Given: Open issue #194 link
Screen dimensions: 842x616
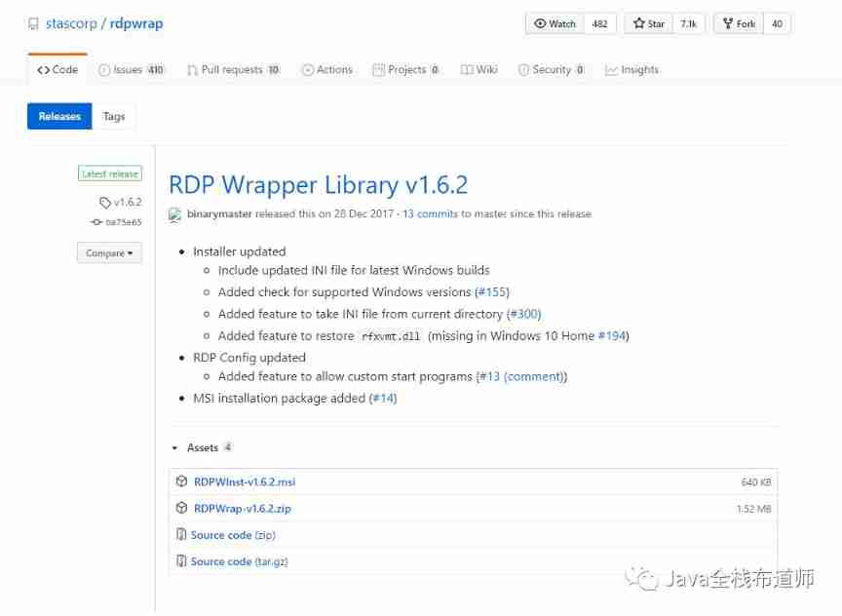Looking at the screenshot, I should click(x=612, y=335).
